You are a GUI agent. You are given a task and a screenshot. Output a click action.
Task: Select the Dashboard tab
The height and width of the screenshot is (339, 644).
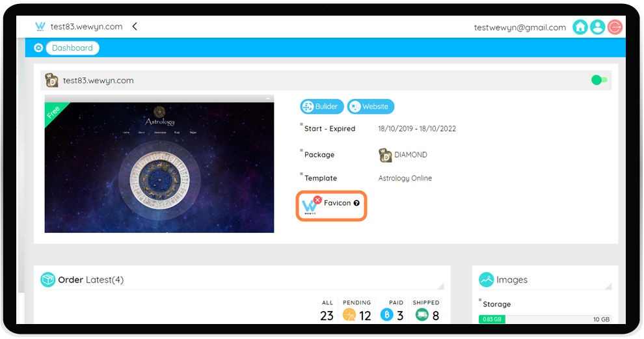72,48
